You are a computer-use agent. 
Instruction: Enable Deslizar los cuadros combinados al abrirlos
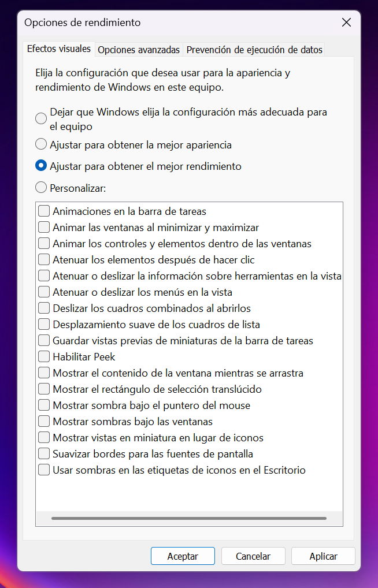tap(44, 308)
